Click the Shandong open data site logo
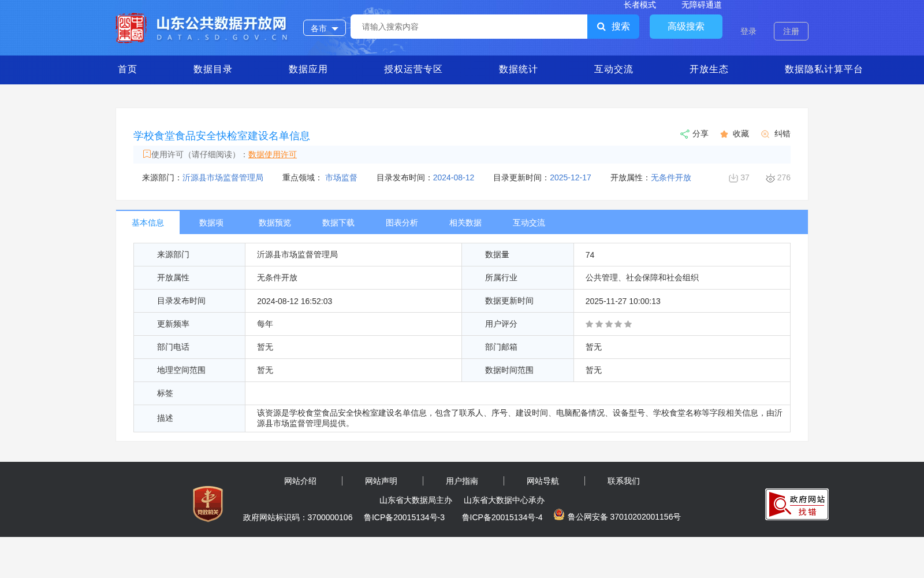 [202, 28]
